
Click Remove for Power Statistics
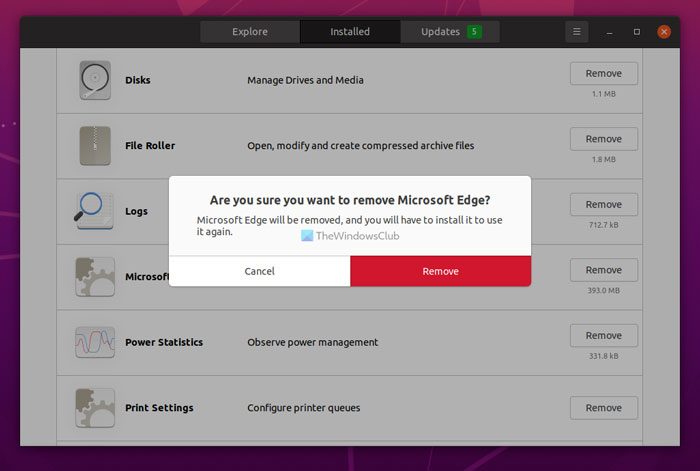(603, 335)
